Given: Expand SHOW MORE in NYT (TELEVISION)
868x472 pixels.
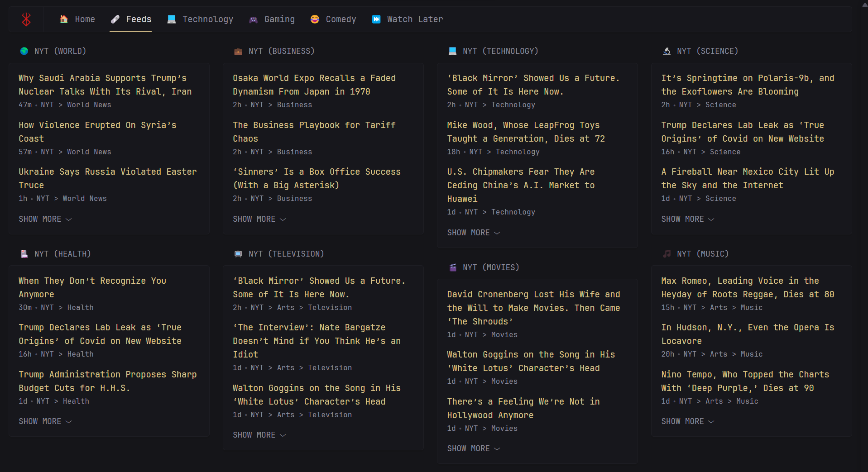Looking at the screenshot, I should coord(259,435).
